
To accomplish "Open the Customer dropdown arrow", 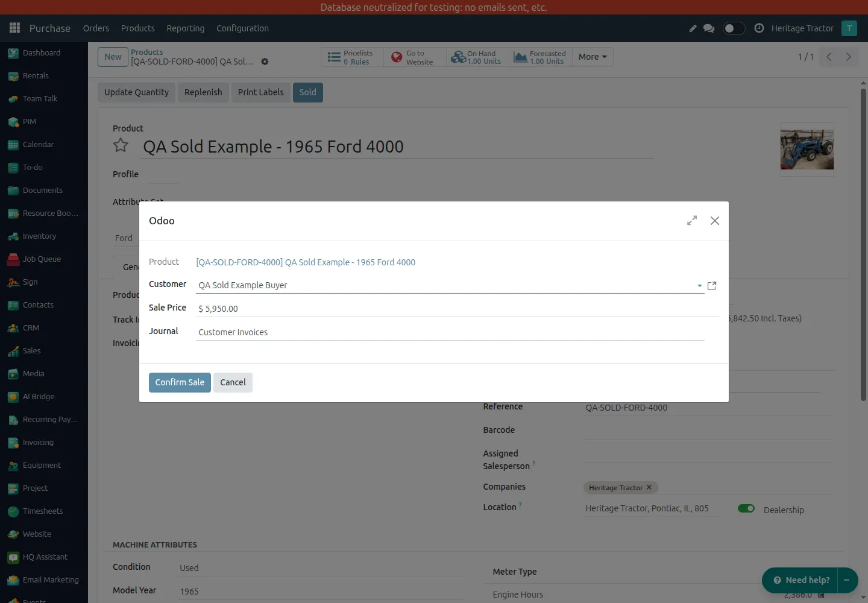I will point(699,286).
